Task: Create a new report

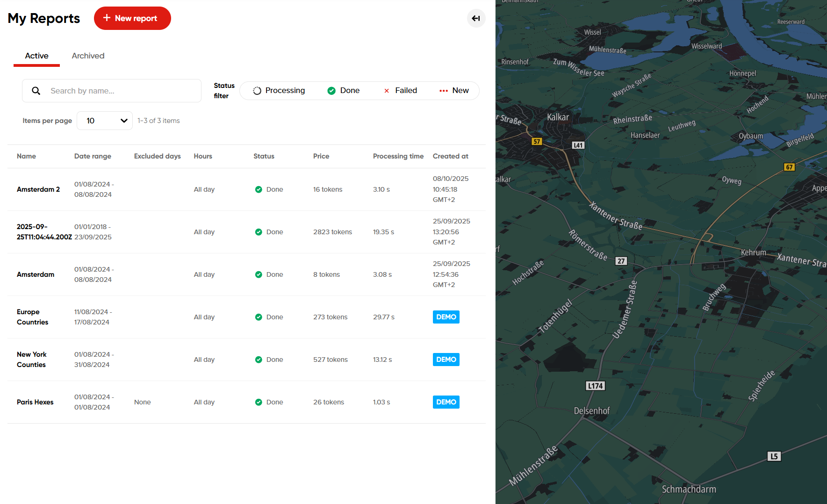Action: coord(132,18)
